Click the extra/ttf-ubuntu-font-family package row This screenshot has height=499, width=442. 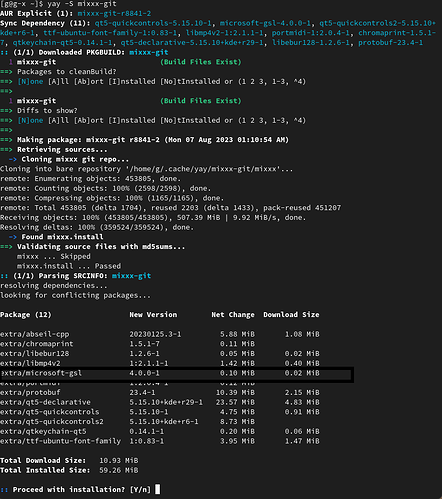160,441
